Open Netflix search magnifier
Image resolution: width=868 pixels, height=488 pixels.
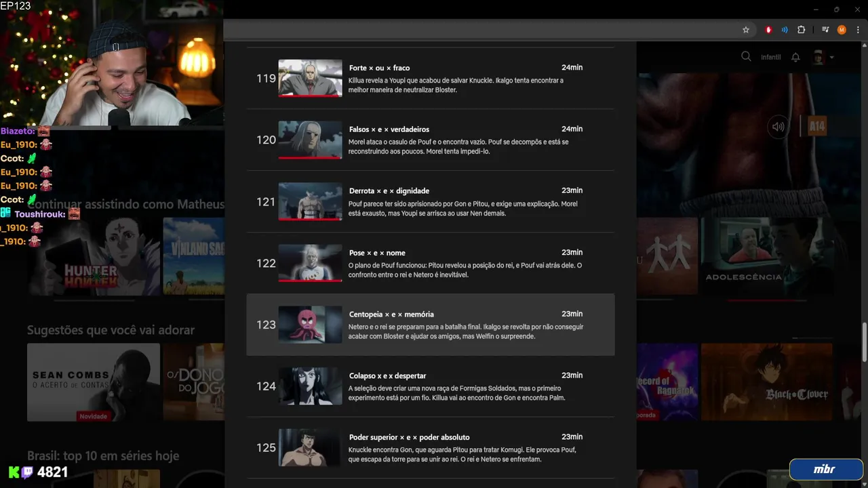pos(746,57)
